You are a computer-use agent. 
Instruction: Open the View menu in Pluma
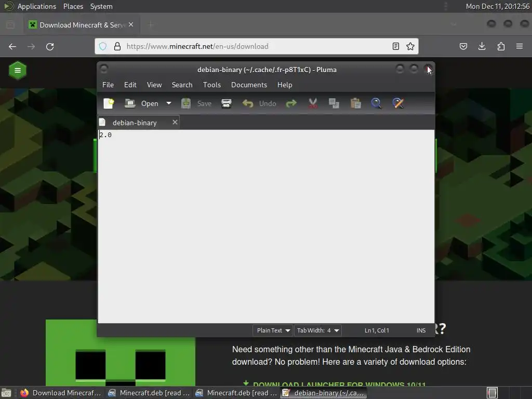coord(154,85)
